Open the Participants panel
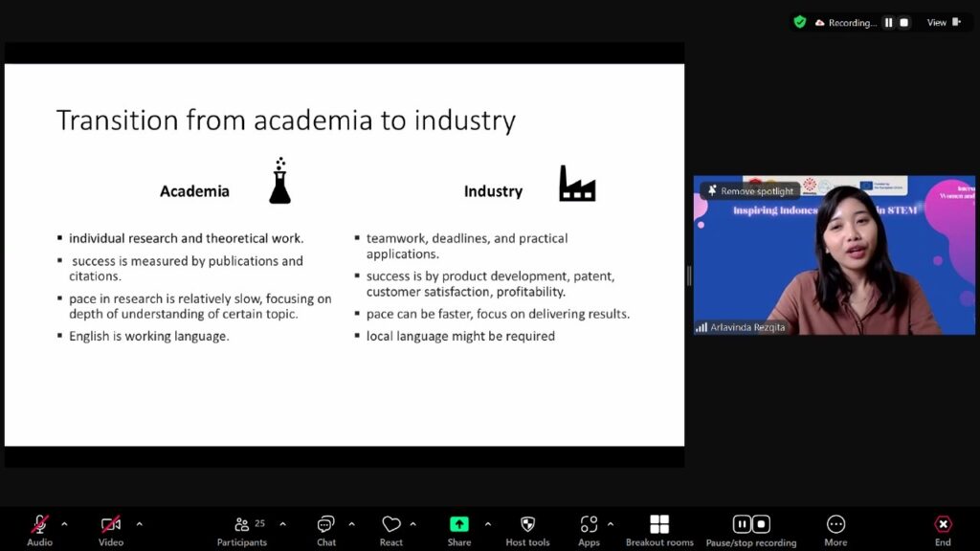This screenshot has height=551, width=980. [242, 530]
